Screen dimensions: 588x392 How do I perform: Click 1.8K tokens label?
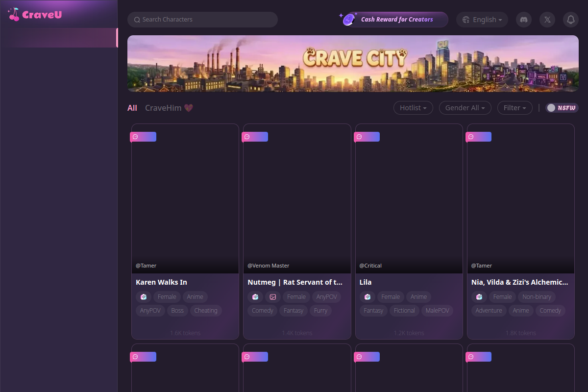coord(520,333)
